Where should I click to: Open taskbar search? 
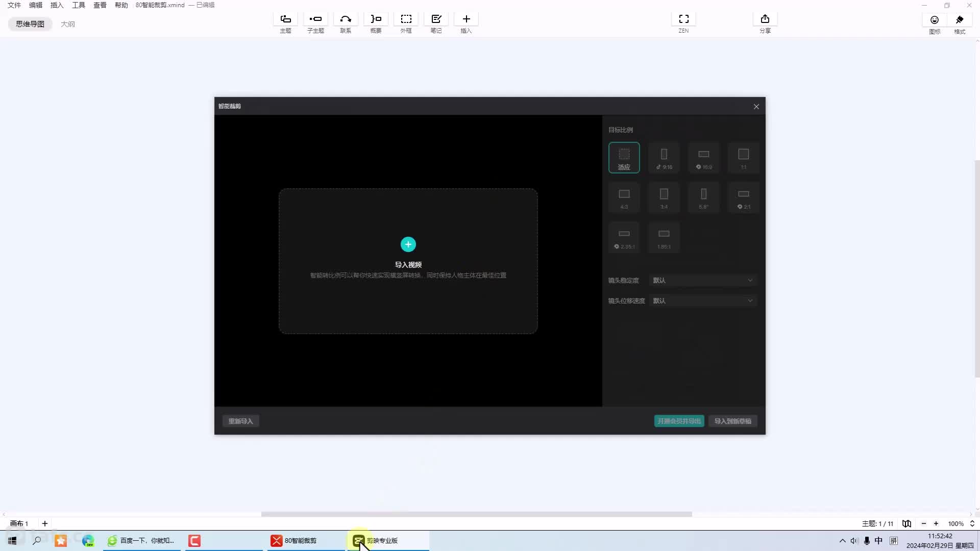pyautogui.click(x=37, y=540)
